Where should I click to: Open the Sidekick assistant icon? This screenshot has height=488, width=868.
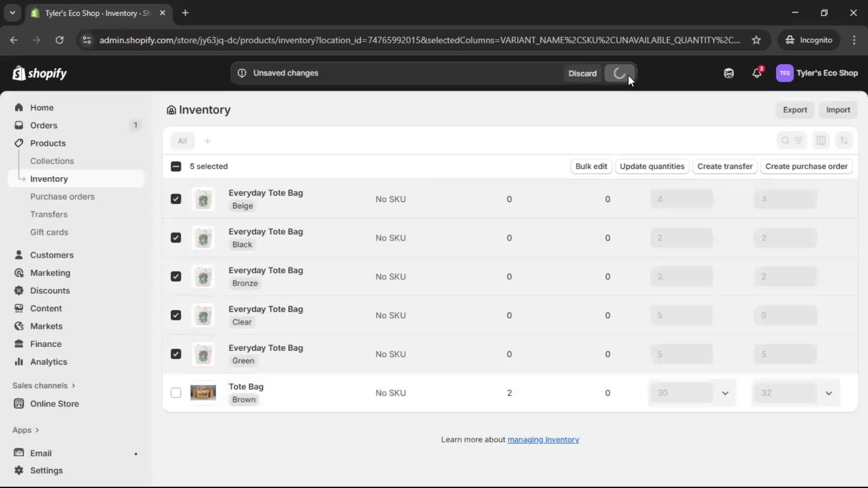pyautogui.click(x=729, y=73)
